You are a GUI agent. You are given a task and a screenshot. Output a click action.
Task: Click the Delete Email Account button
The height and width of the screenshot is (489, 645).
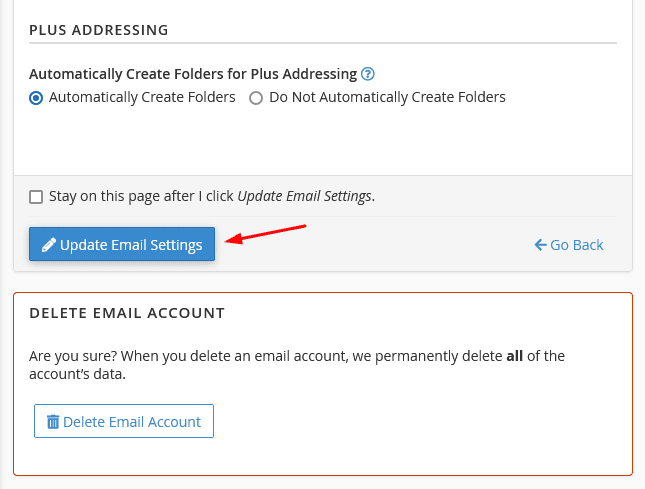(124, 421)
